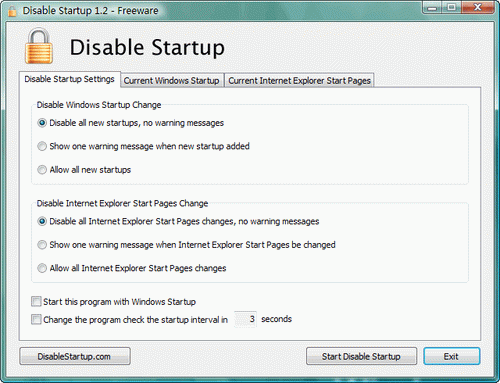
Task: Maximize the Disable Startup window
Action: tap(452, 8)
